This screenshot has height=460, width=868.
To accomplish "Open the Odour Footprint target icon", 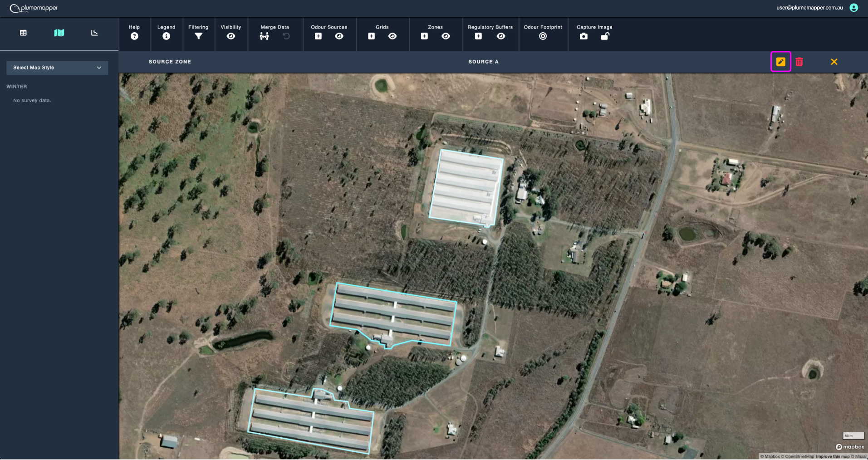I will (x=543, y=36).
